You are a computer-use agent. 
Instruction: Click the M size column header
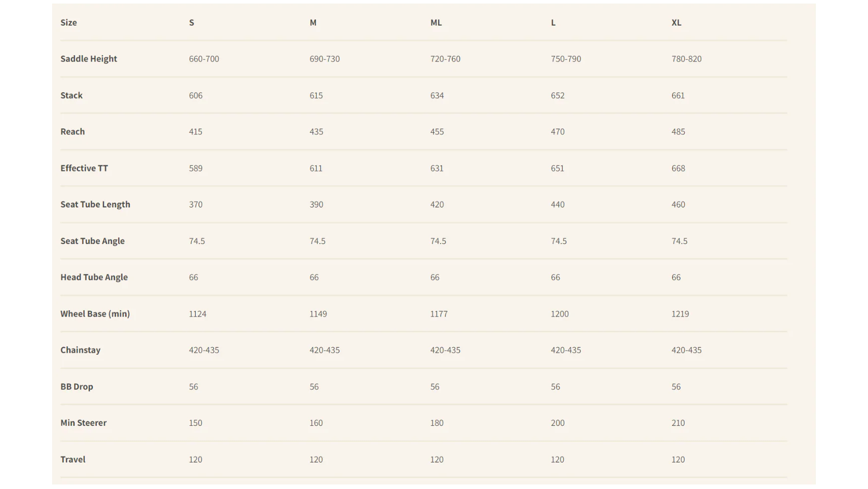click(x=313, y=23)
